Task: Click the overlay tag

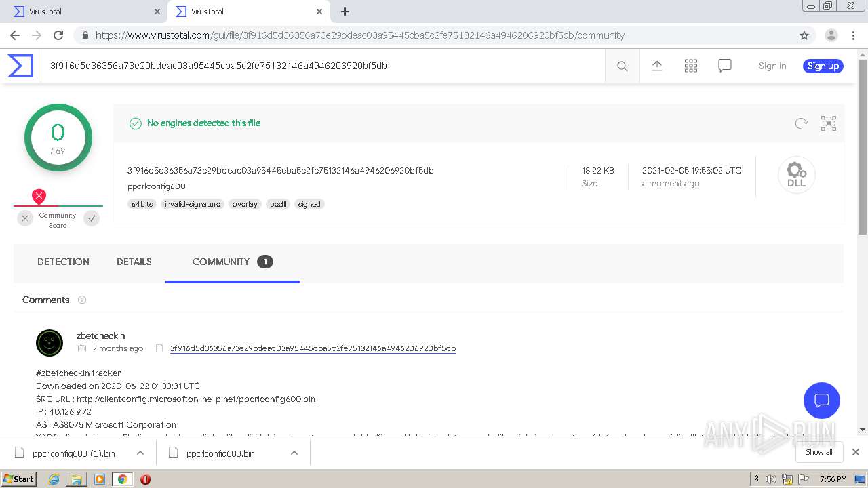Action: pos(245,204)
